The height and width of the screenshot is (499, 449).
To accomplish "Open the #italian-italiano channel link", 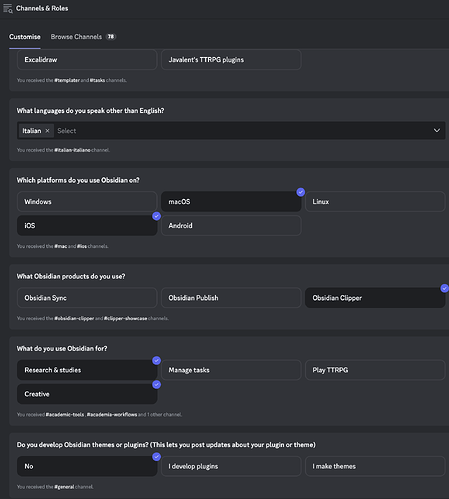I will [72, 150].
